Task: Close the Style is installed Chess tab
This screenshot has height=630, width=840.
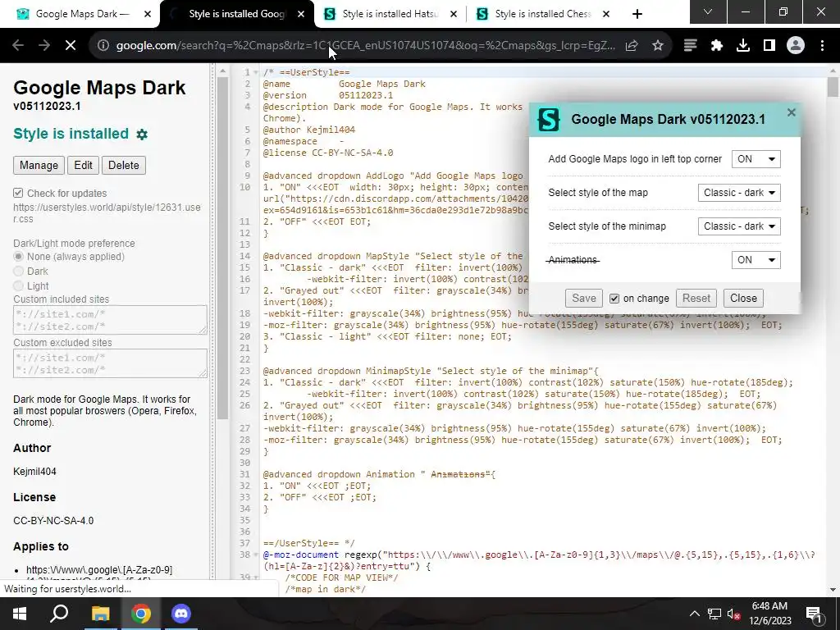Action: [606, 14]
